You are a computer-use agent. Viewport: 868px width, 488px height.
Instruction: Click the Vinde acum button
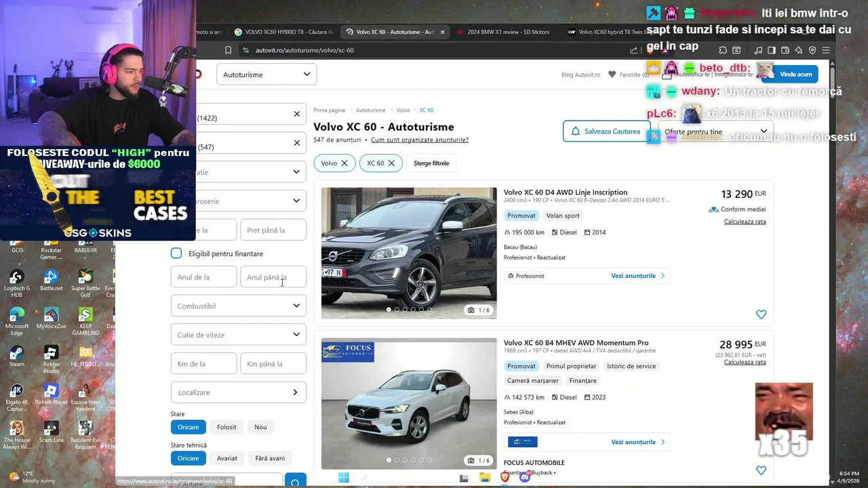click(795, 74)
